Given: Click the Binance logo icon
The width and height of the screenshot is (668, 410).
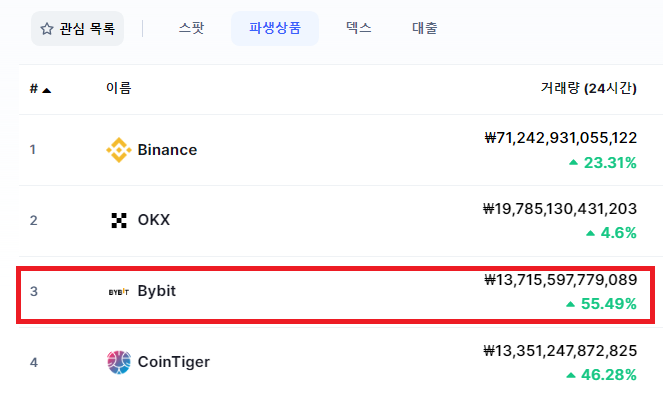Looking at the screenshot, I should pos(118,150).
